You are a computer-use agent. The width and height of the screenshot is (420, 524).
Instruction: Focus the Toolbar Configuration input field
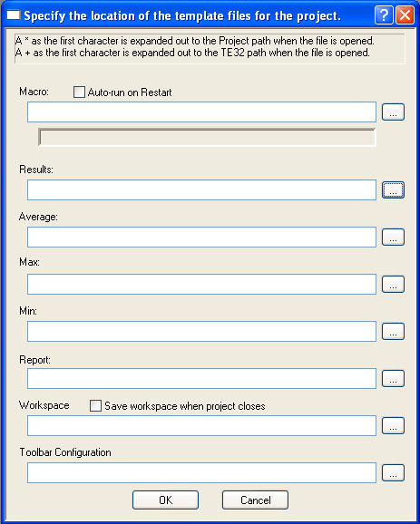tap(201, 472)
